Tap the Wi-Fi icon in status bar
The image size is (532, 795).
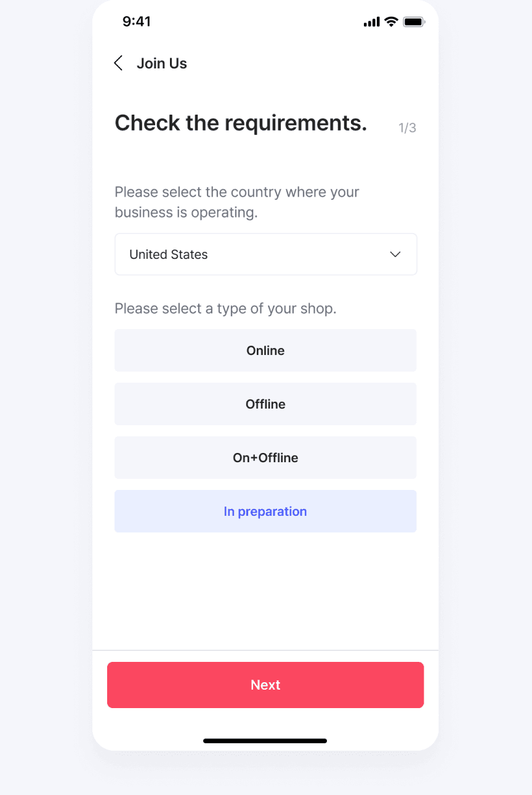[x=391, y=22]
